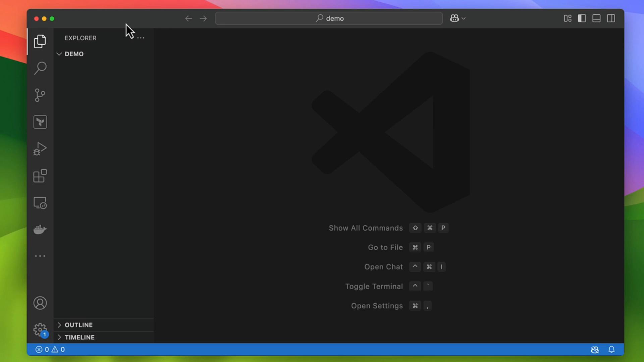Open the Search view icon
The image size is (644, 362).
40,68
